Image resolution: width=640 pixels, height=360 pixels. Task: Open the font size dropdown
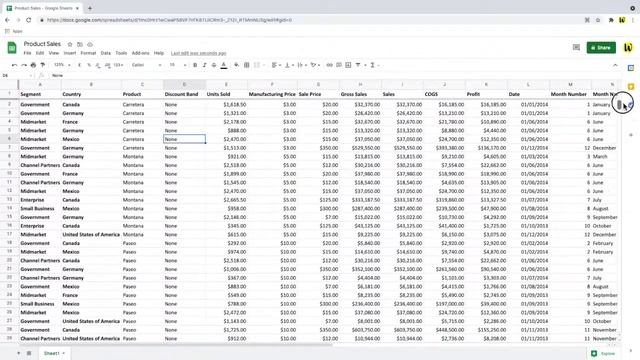178,65
